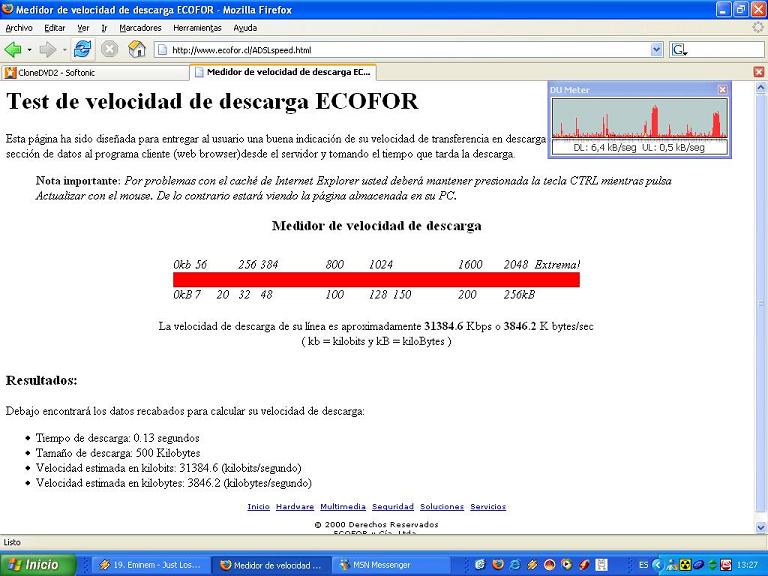
Task: Click the Tamaño de descarga: 500 Kilobytes line
Action: click(118, 453)
